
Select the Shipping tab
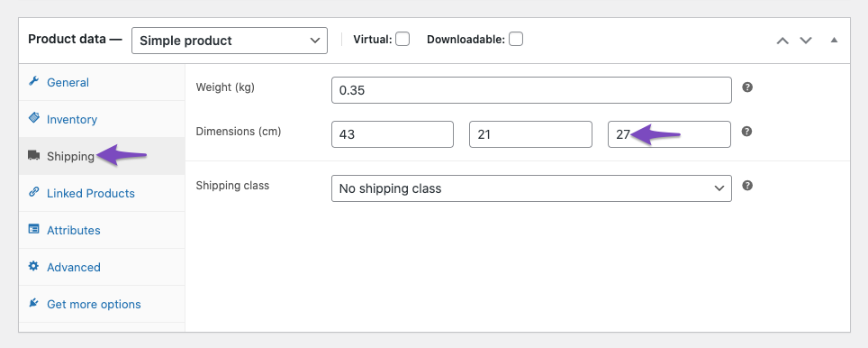[x=102, y=156]
